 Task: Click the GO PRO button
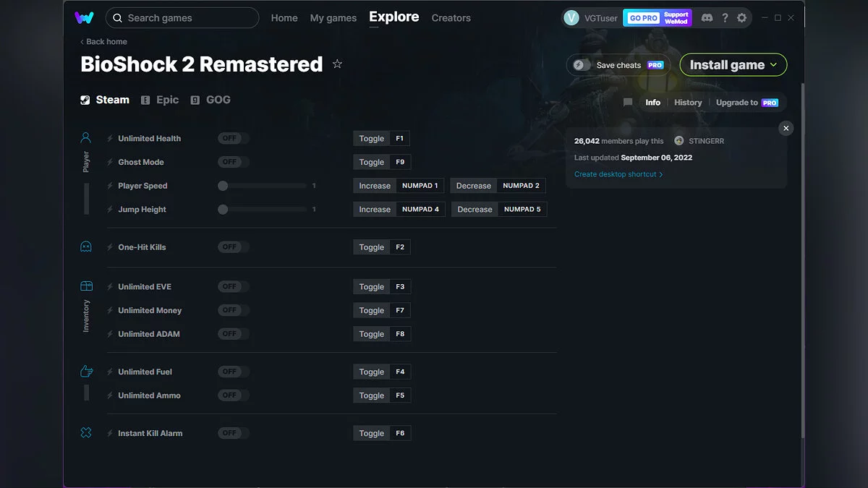coord(643,18)
